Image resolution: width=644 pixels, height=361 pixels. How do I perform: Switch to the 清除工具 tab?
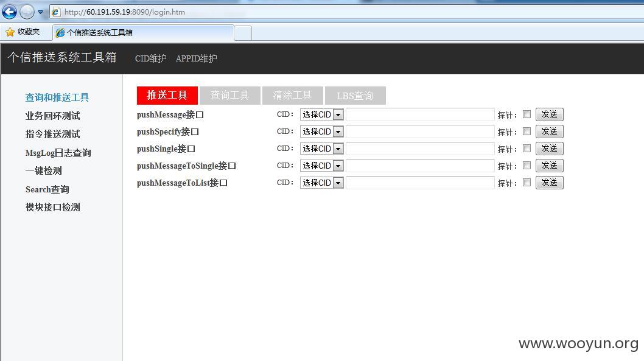[292, 96]
